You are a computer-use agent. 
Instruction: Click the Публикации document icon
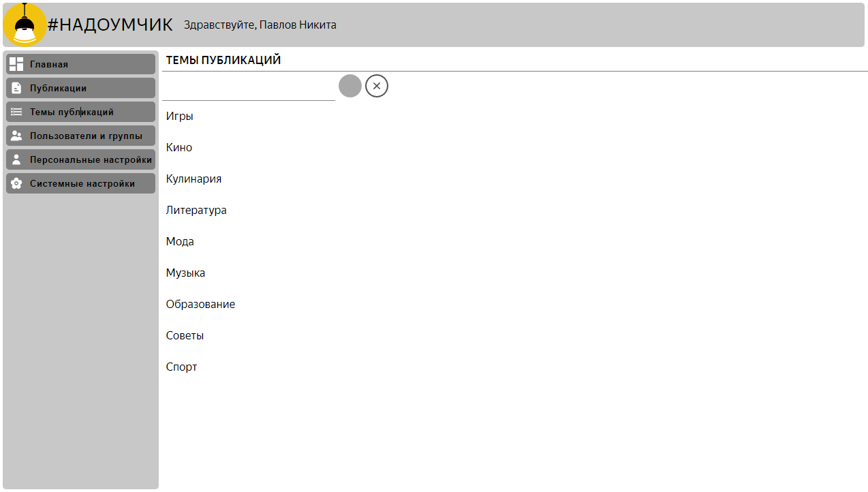(16, 88)
